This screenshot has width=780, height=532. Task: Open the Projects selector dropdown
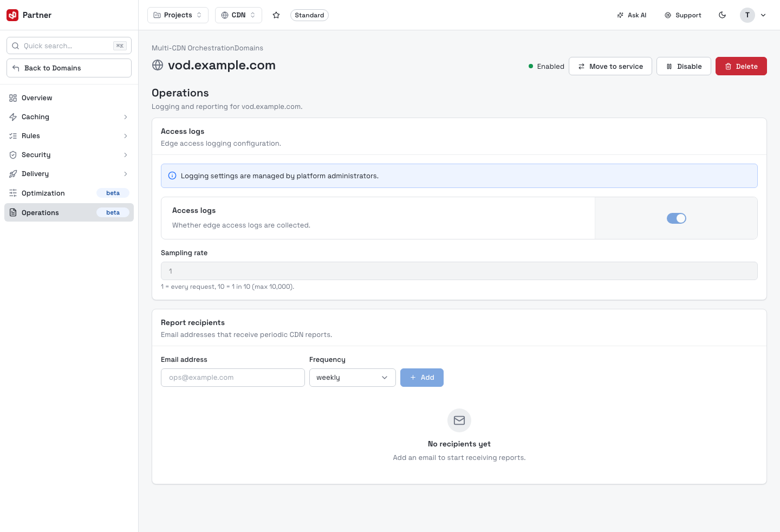coord(178,15)
